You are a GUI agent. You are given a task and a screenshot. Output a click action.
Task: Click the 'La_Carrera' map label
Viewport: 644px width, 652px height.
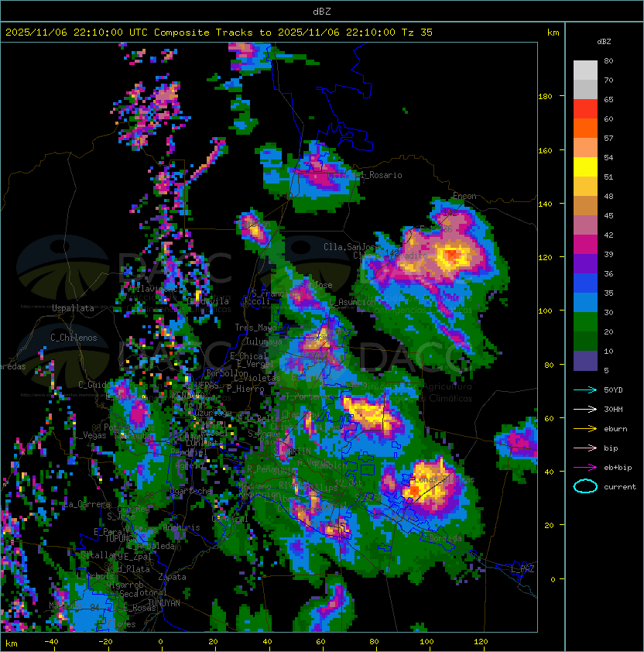click(x=87, y=504)
